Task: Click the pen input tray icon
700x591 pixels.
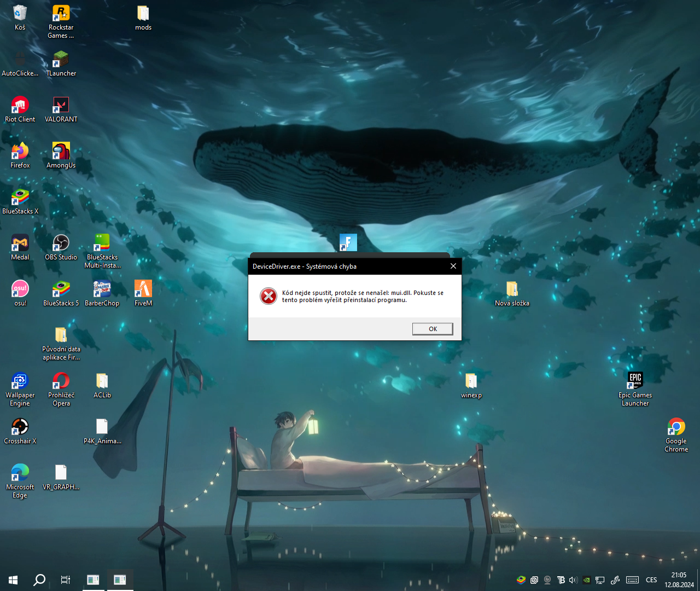Action: (615, 580)
